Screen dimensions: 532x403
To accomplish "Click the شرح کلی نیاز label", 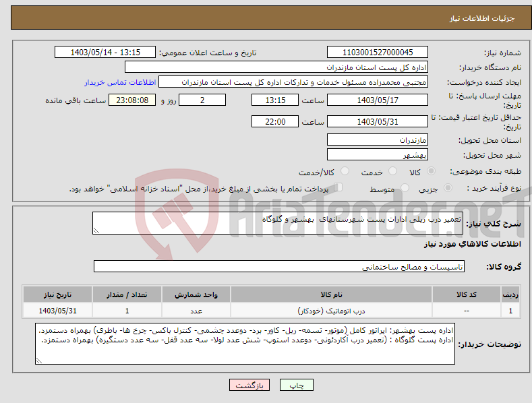I will point(494,224).
